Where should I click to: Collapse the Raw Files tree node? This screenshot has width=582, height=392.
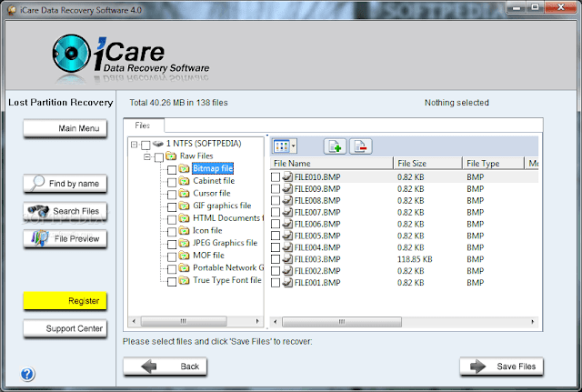147,157
